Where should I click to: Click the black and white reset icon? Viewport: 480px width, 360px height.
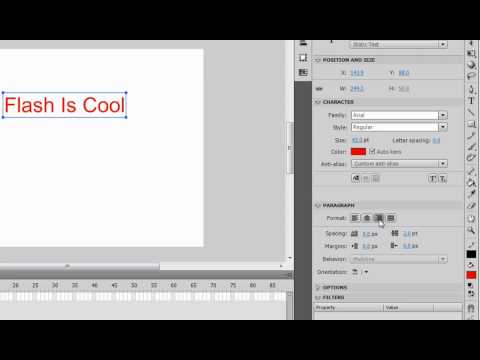pyautogui.click(x=470, y=286)
